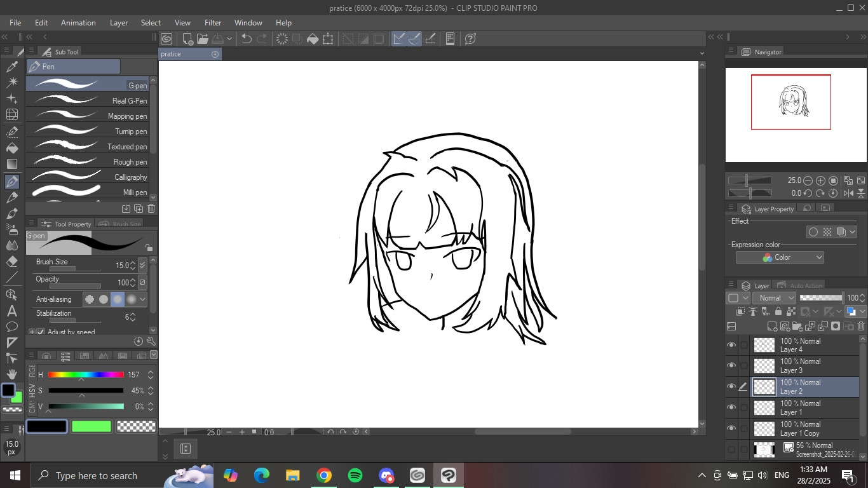Hide Layer 1 Copy via eye icon
This screenshot has height=488, width=868.
(x=731, y=428)
